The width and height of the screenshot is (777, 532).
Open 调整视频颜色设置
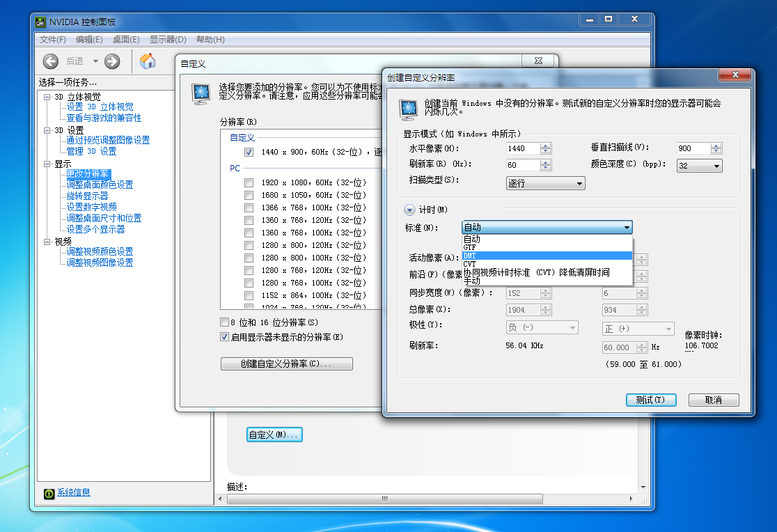tap(100, 252)
